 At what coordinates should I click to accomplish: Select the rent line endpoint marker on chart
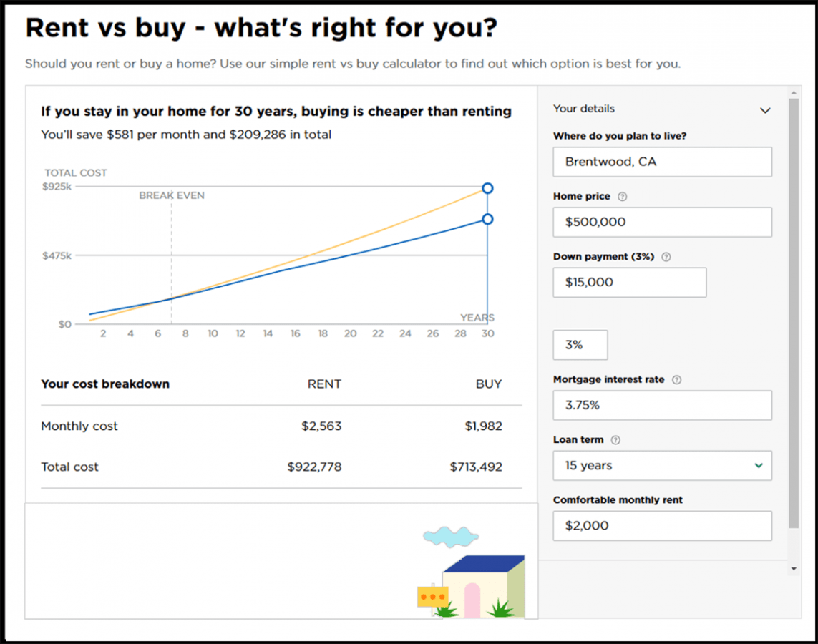[487, 187]
